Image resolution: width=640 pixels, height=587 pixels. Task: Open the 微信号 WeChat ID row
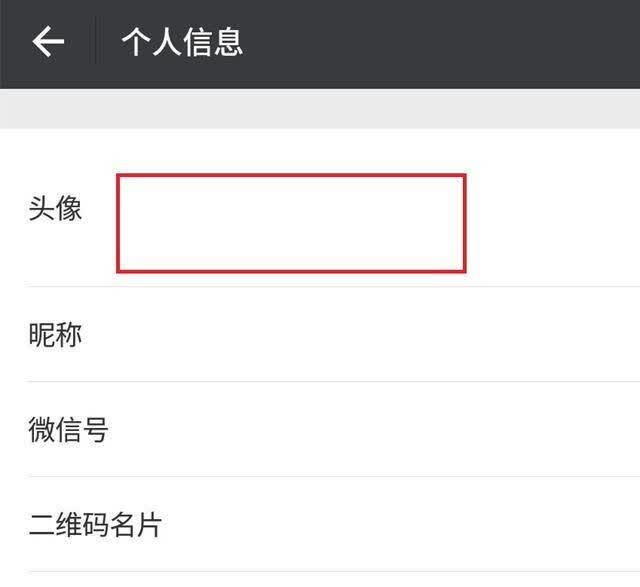coord(320,429)
